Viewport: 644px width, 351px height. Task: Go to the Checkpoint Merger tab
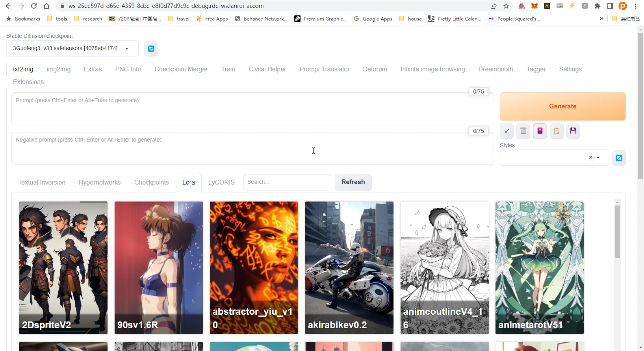pos(181,69)
